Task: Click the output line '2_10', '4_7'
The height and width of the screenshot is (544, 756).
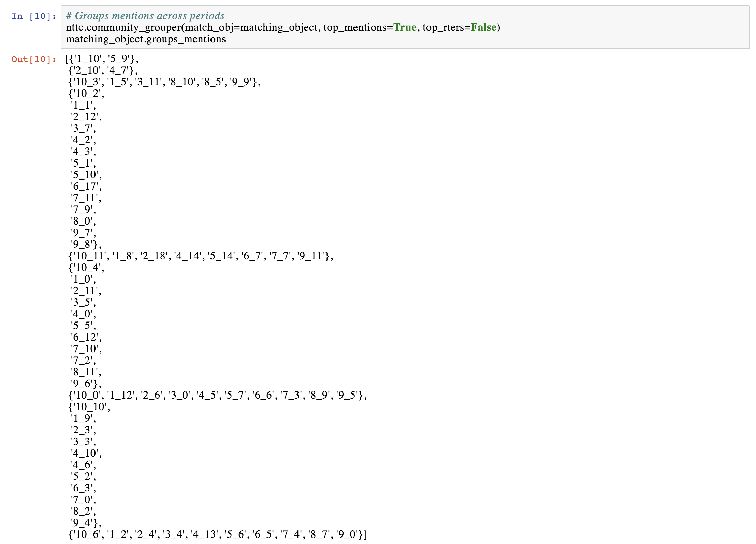Action: (102, 70)
